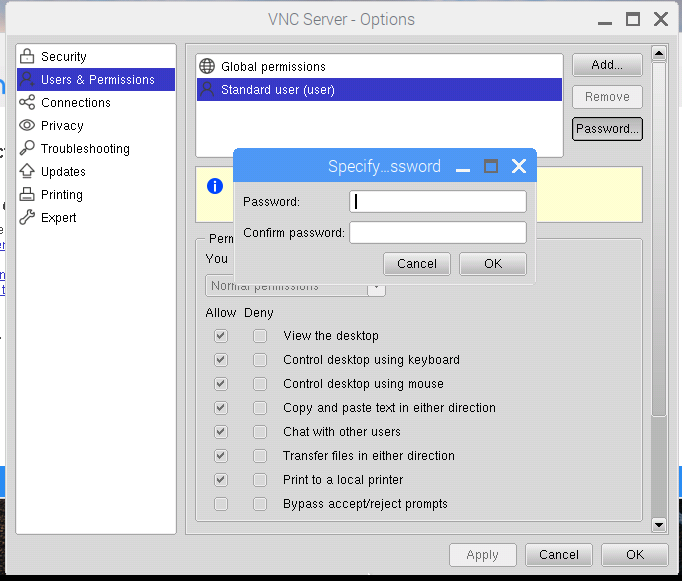This screenshot has height=581, width=682.
Task: Click the Printing printer icon
Action: [27, 195]
